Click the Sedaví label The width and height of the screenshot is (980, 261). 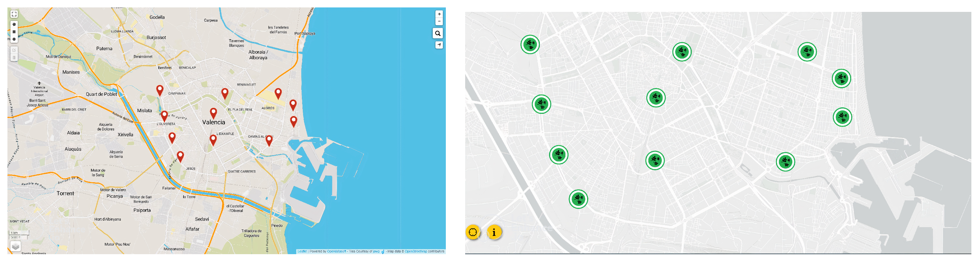tap(202, 219)
